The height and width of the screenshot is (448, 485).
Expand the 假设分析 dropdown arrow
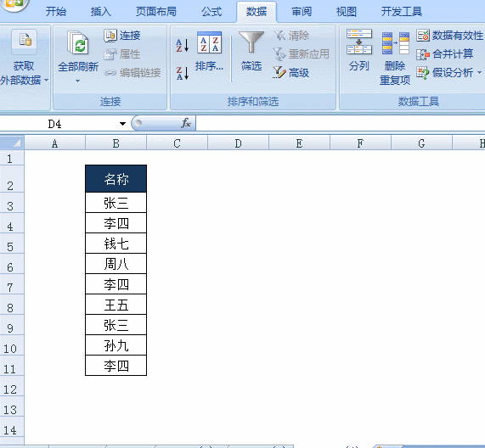pyautogui.click(x=479, y=73)
